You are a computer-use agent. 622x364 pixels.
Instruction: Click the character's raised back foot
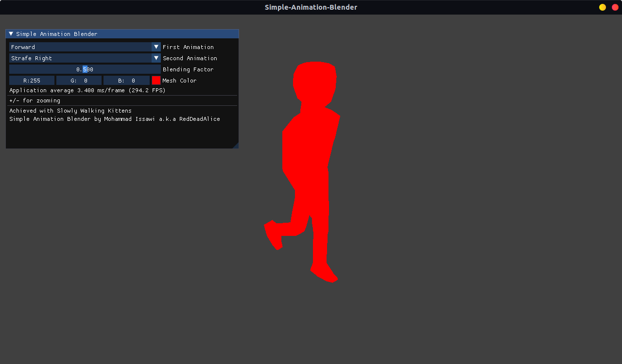[x=273, y=235]
